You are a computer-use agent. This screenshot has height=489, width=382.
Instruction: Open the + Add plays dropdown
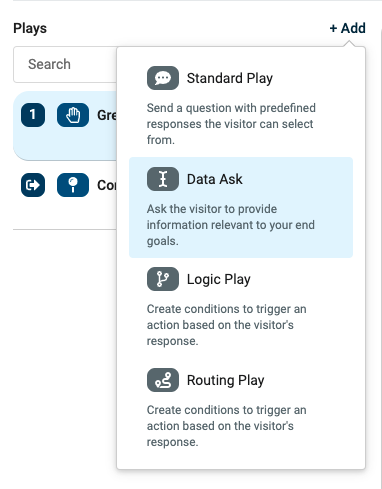coord(347,28)
